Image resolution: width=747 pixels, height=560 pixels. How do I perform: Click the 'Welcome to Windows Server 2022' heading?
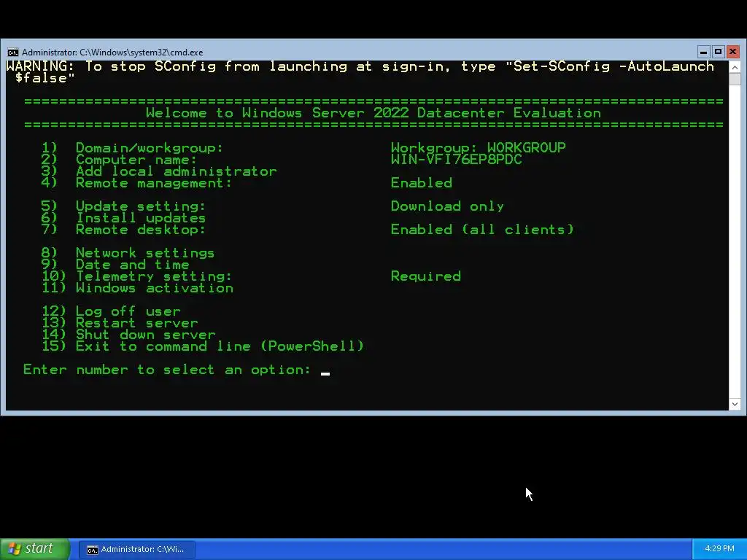373,113
